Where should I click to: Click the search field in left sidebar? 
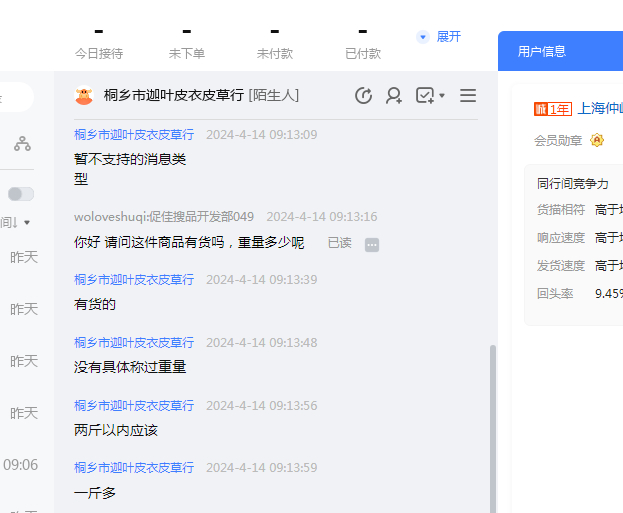[14, 97]
